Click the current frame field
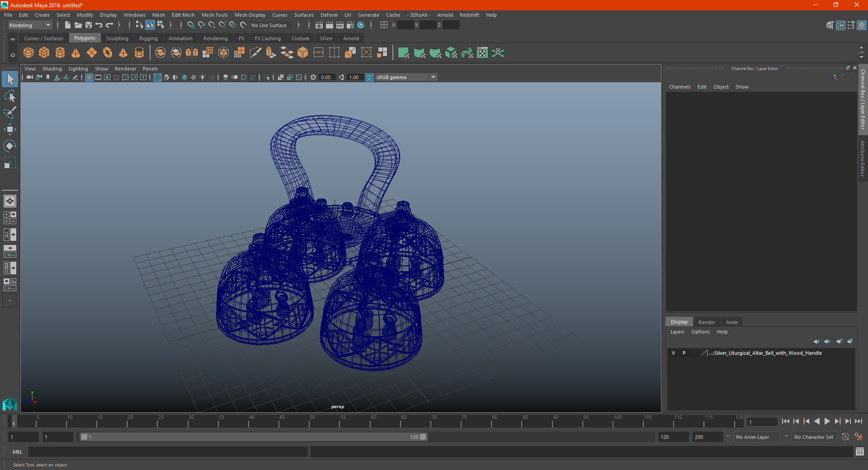 [762, 422]
